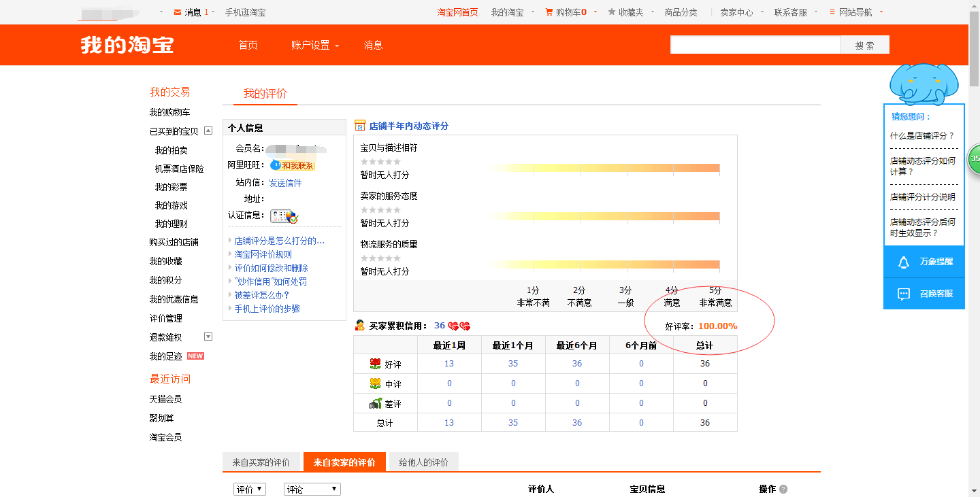Viewport: 980px width, 497px height.
Task: Go to 首页 in the orange header
Action: click(248, 45)
